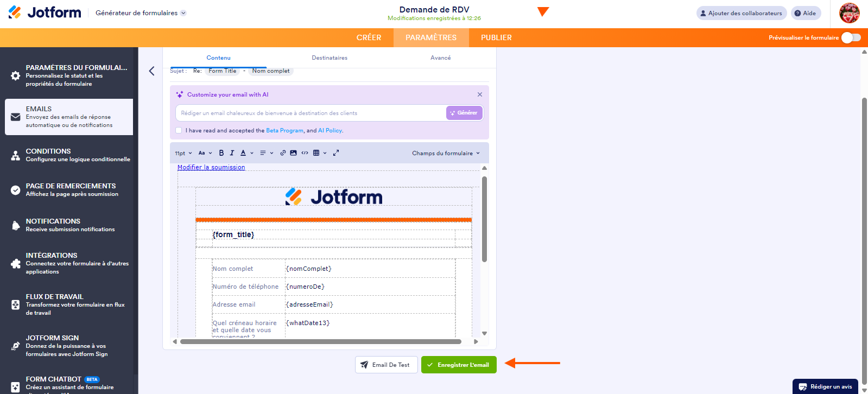The height and width of the screenshot is (394, 868).
Task: Open the Rédiger un avis feedback button
Action: pyautogui.click(x=825, y=386)
